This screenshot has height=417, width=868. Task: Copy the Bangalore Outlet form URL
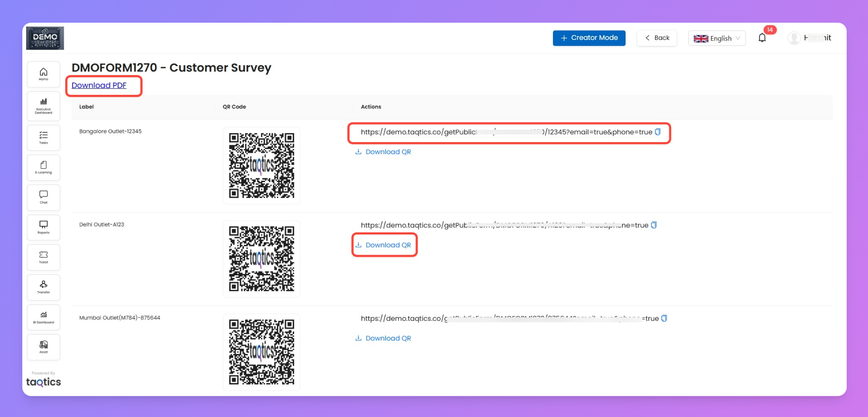pyautogui.click(x=658, y=132)
